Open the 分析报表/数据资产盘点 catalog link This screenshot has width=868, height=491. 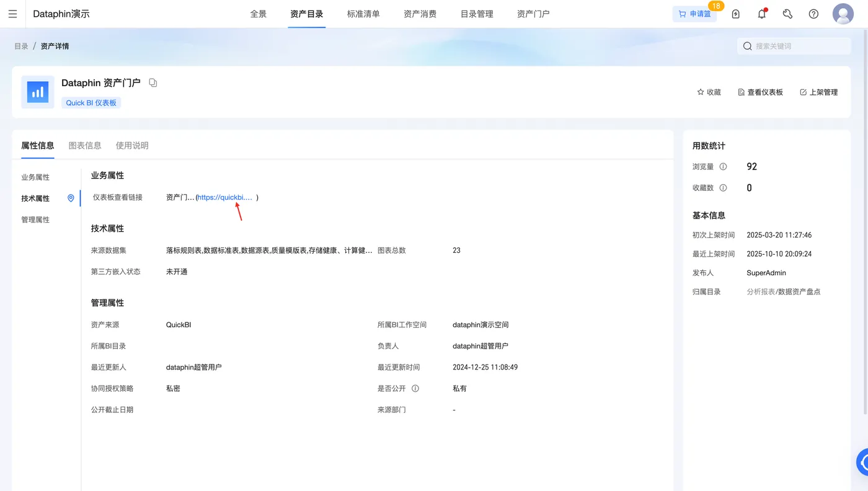(x=784, y=291)
